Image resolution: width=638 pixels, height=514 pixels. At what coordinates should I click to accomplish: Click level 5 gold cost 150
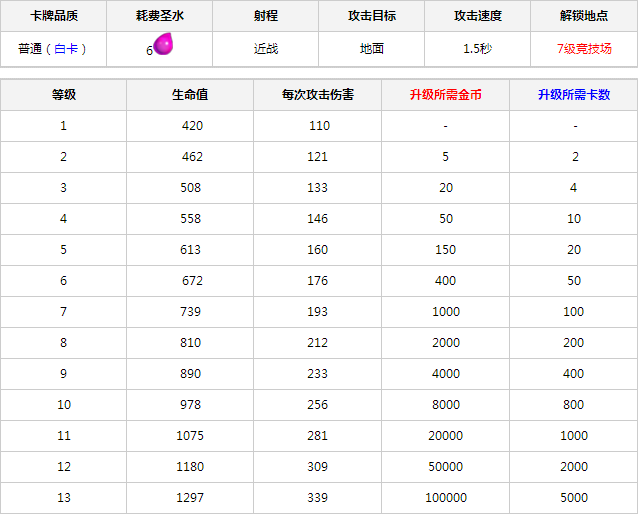pos(446,249)
